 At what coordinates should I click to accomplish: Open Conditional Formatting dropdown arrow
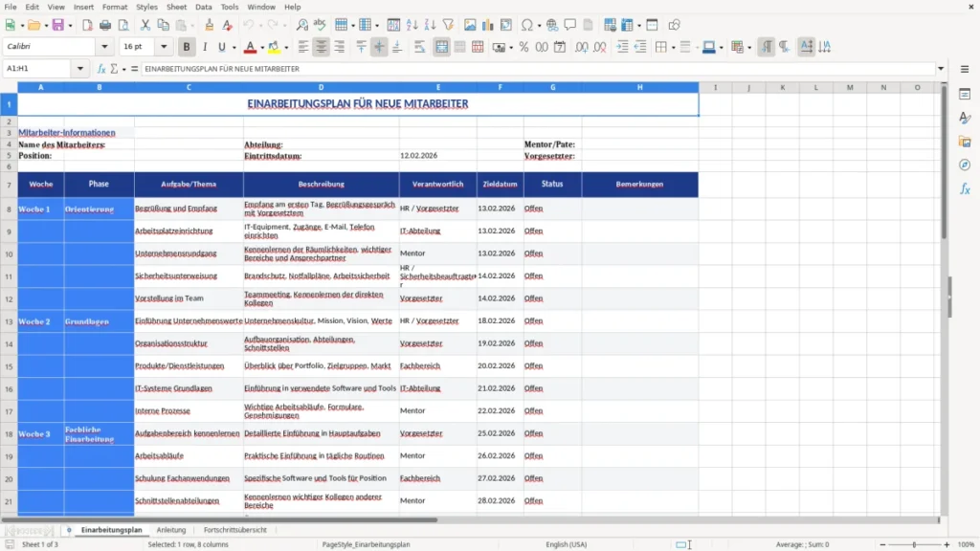pos(748,48)
